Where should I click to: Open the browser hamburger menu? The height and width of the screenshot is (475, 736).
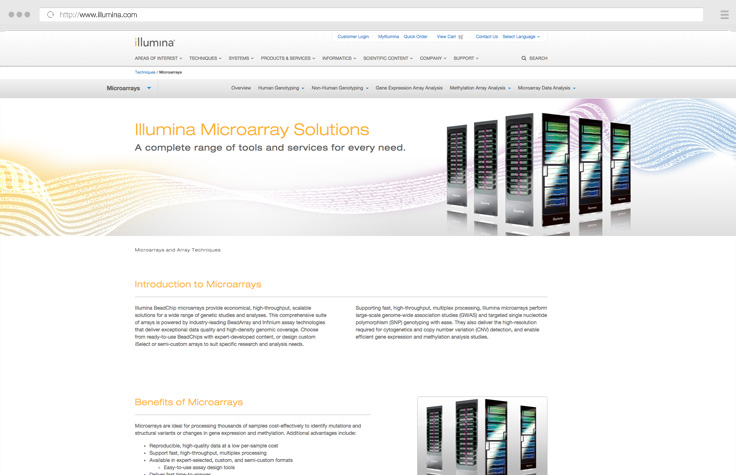pos(724,15)
